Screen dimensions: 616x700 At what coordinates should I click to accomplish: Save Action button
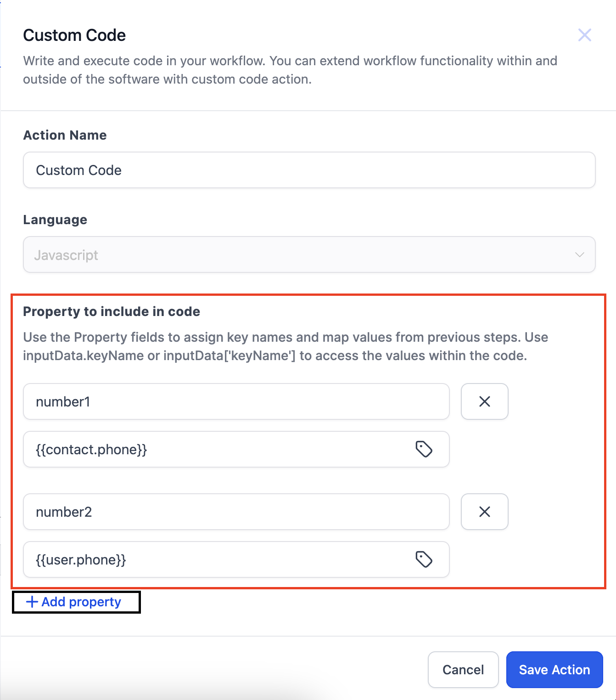(554, 670)
